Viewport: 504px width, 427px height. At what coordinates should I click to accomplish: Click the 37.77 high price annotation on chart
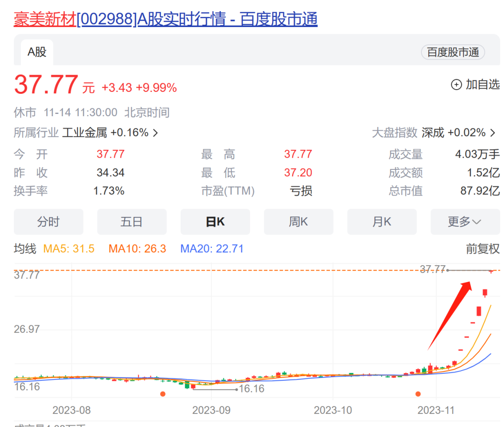pyautogui.click(x=433, y=269)
